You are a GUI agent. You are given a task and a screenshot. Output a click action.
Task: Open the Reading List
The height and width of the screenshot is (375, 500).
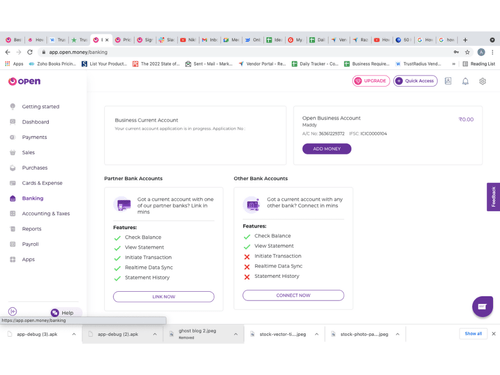[x=479, y=64]
